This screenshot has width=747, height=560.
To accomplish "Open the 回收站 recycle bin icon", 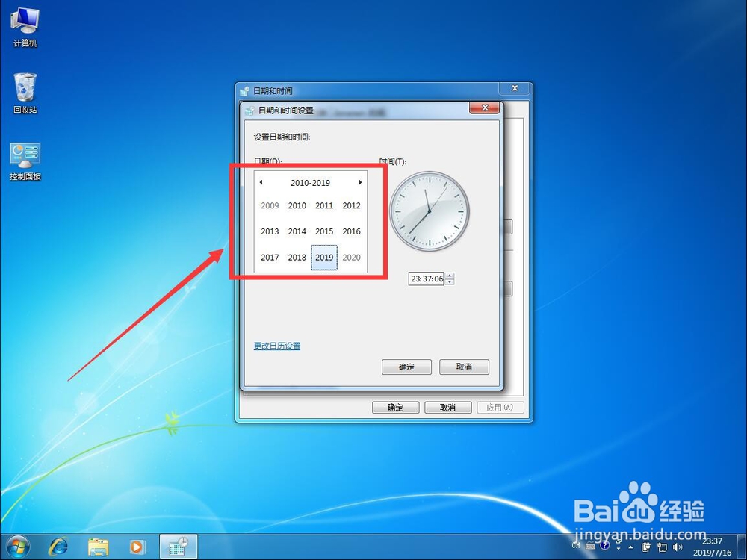I will click(25, 93).
